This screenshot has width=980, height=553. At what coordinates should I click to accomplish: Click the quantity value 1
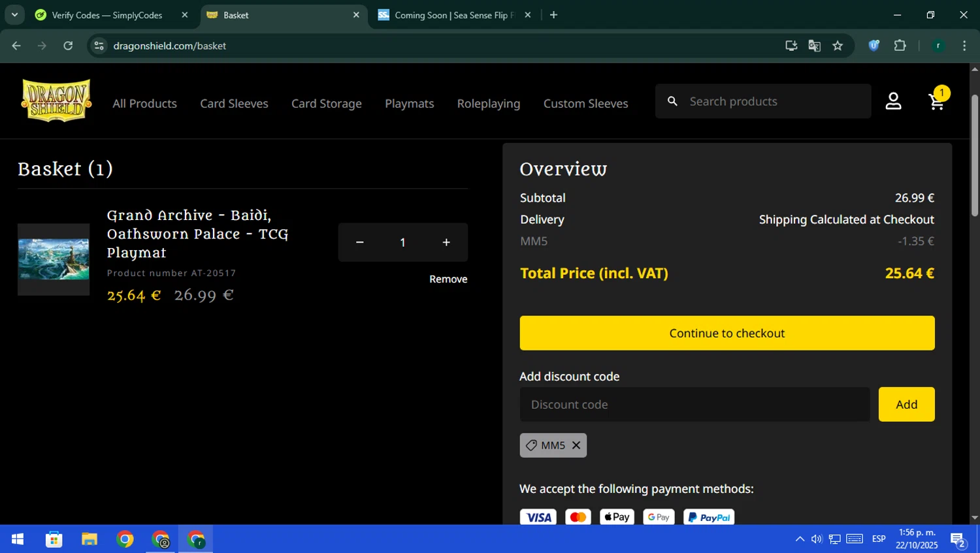pyautogui.click(x=402, y=242)
